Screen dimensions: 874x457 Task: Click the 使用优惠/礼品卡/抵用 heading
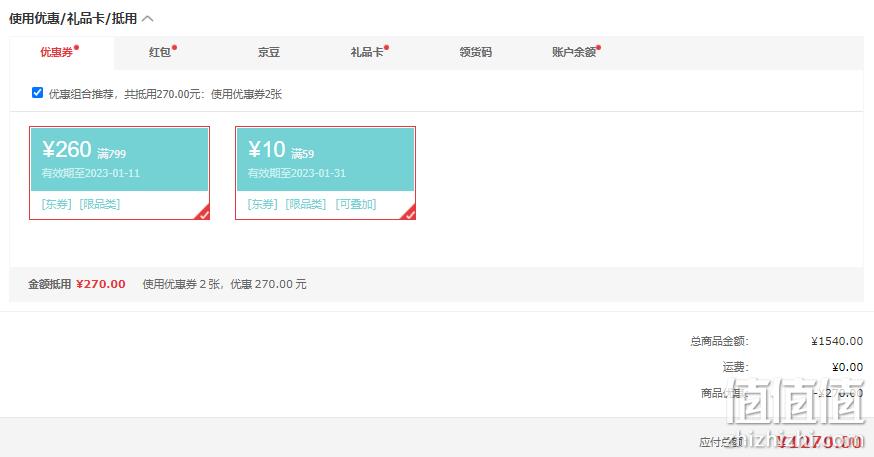(73, 18)
